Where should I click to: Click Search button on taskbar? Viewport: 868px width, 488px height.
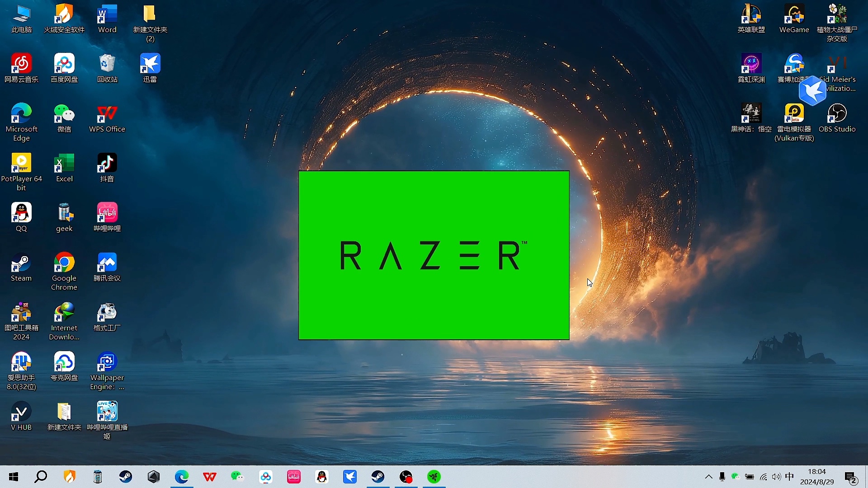[41, 476]
